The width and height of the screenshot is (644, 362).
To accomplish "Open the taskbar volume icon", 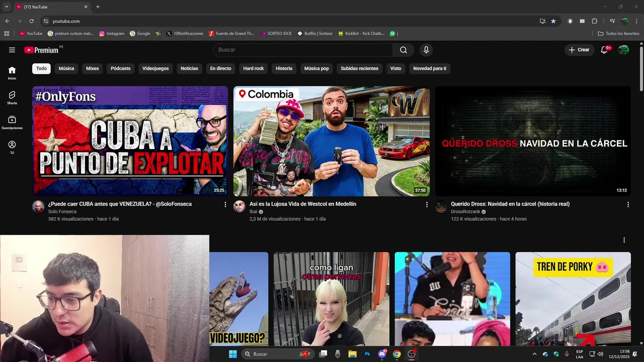I will [x=600, y=354].
